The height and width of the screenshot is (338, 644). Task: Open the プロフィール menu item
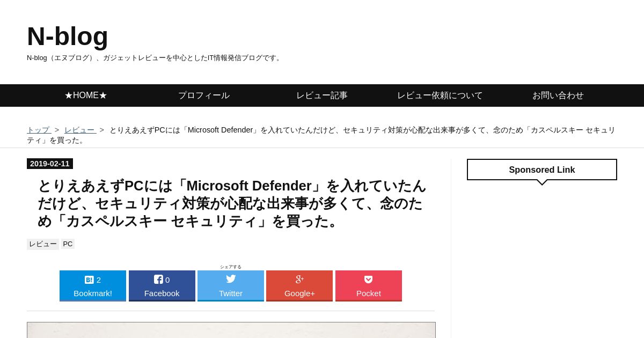[x=204, y=95]
